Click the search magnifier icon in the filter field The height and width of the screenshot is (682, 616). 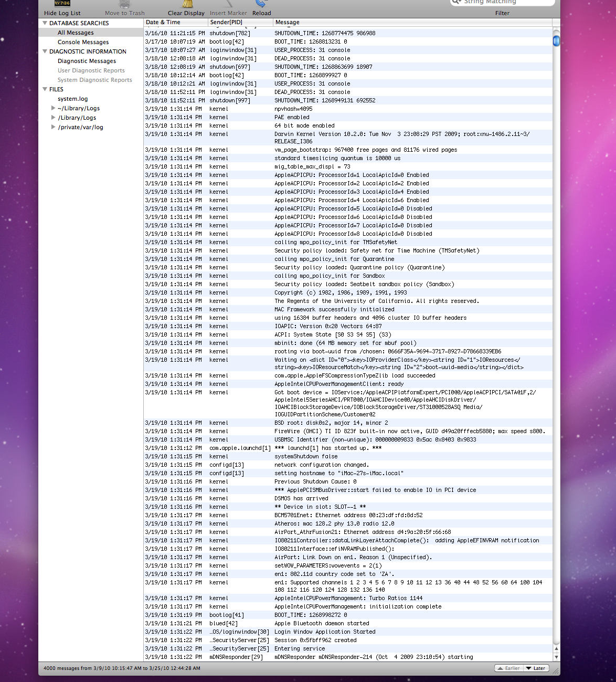(456, 2)
